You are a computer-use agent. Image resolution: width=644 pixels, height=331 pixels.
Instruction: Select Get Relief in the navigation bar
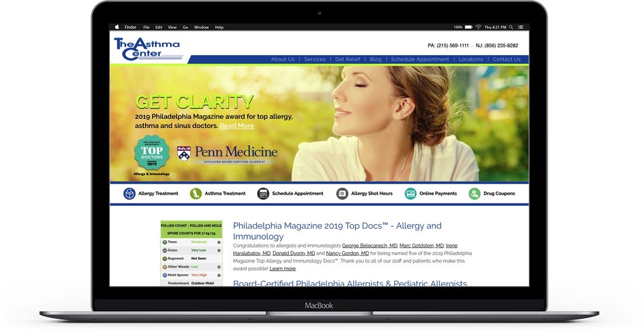pyautogui.click(x=348, y=59)
